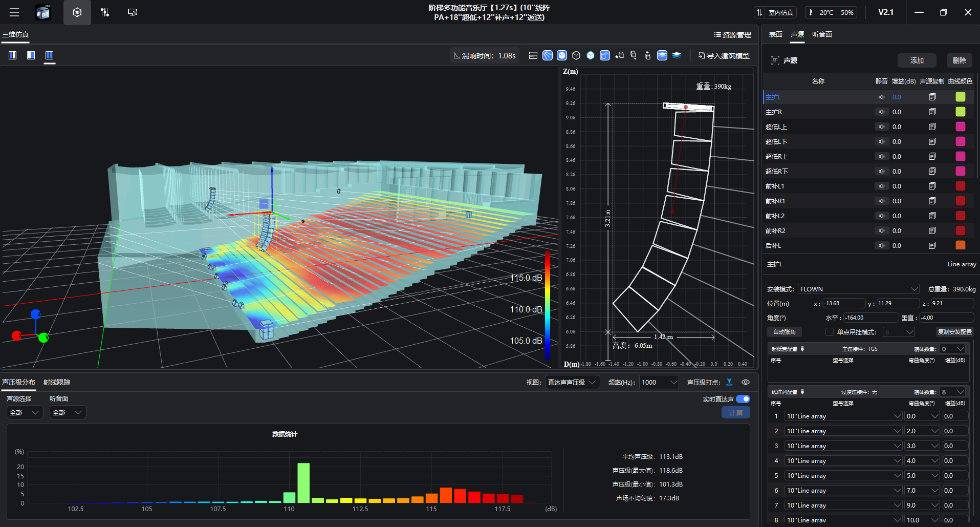This screenshot has width=980, height=527.
Task: Click copy source icon for 超低L上
Action: (x=932, y=127)
